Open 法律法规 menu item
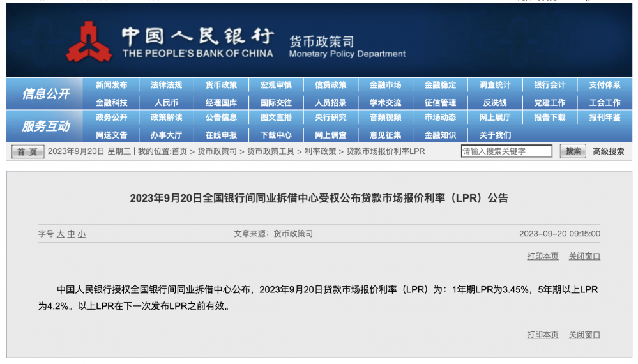This screenshot has height=364, width=638. pyautogui.click(x=167, y=85)
